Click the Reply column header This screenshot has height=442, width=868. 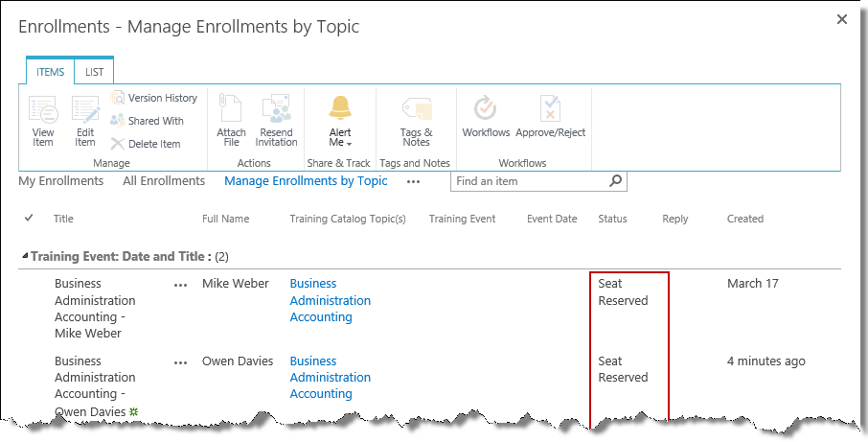[x=674, y=219]
